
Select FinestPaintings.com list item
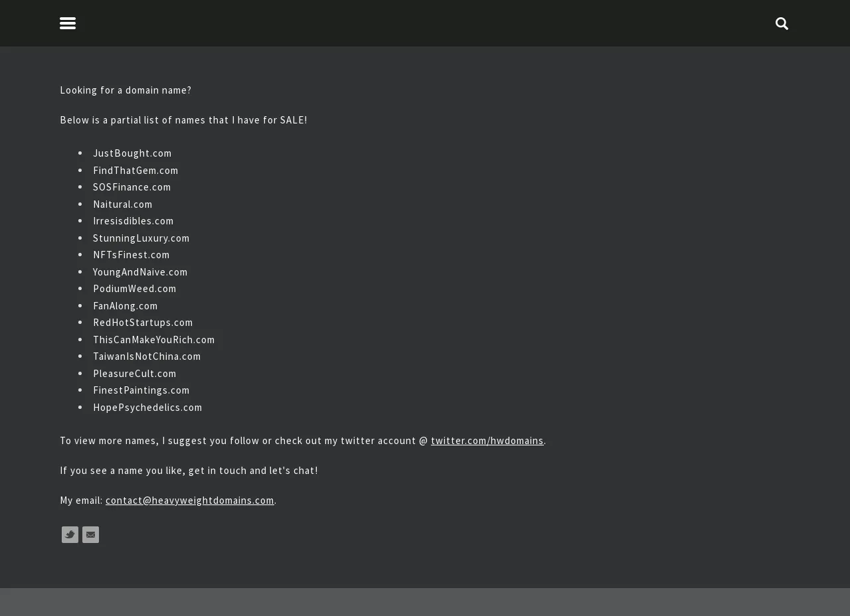141,390
